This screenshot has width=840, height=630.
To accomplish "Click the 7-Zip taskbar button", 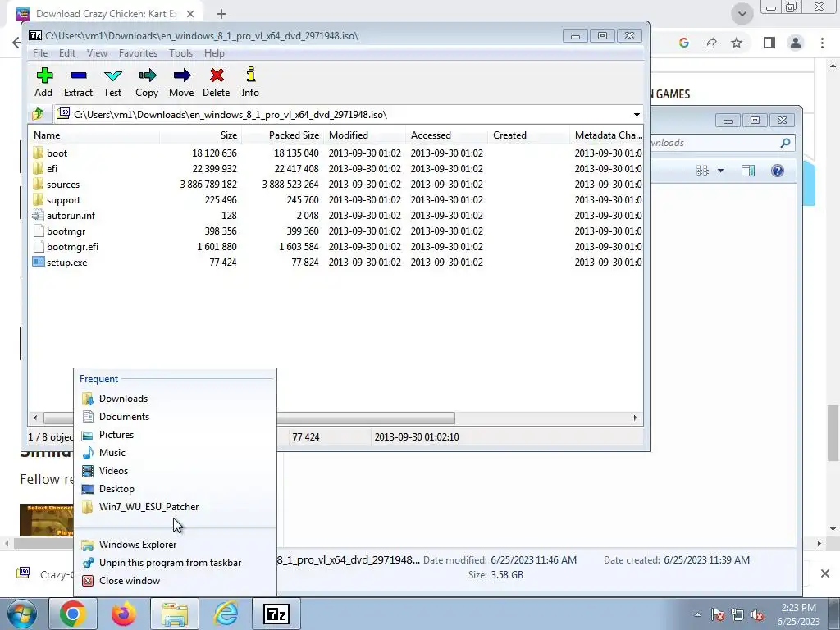I will pos(276,614).
